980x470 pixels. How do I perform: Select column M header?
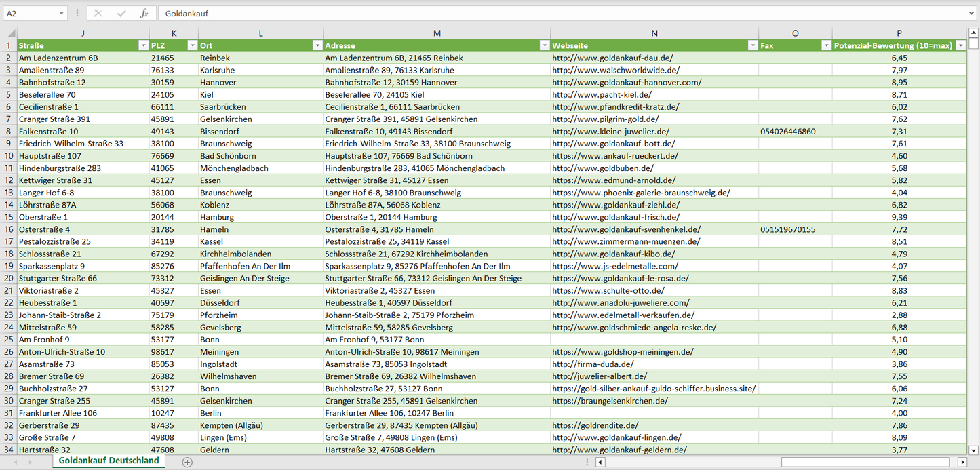click(x=437, y=33)
